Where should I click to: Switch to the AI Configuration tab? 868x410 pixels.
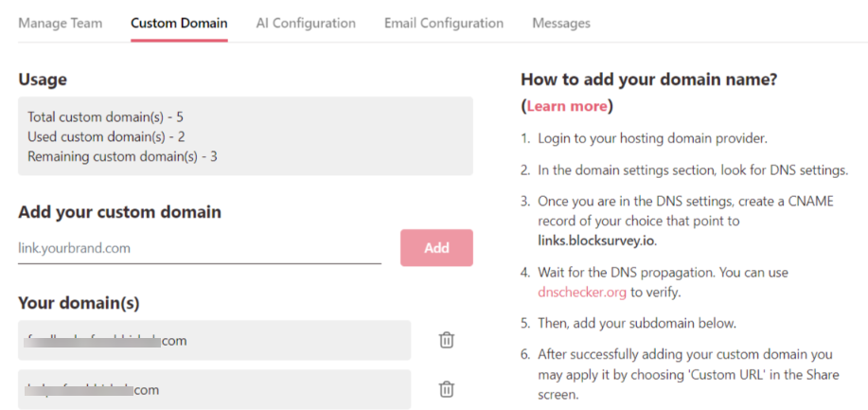click(306, 23)
